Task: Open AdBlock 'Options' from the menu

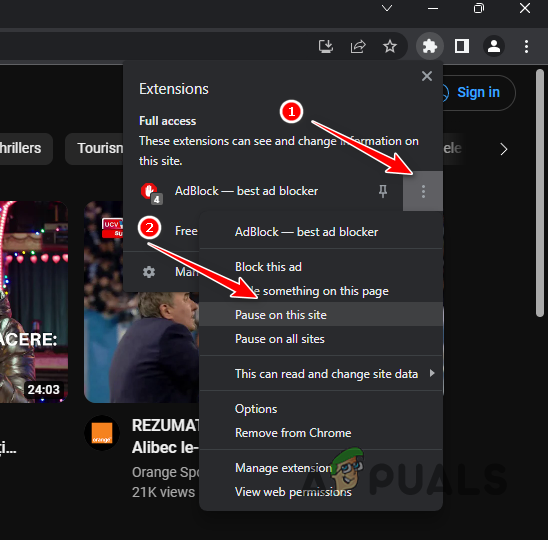Action: [x=321, y=409]
